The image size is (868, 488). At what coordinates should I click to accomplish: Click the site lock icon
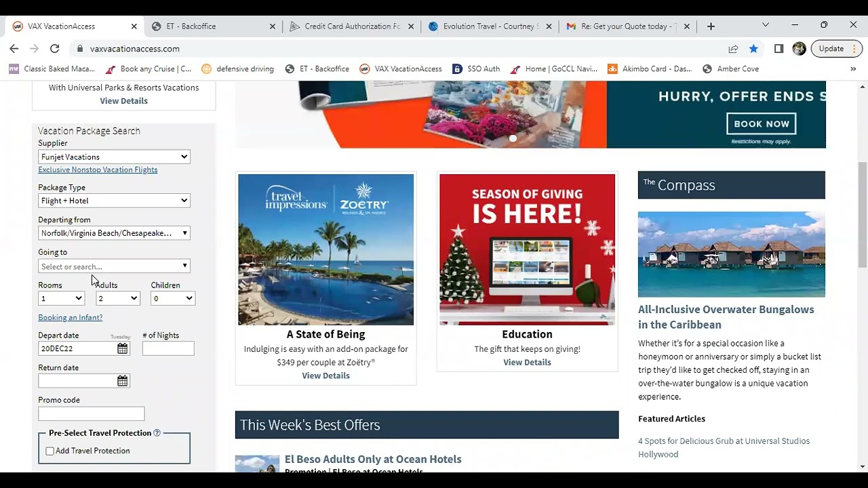80,49
